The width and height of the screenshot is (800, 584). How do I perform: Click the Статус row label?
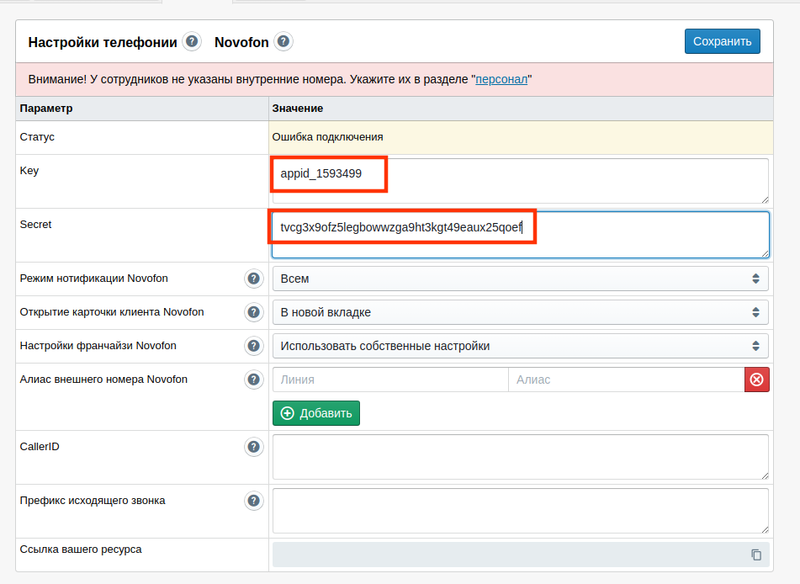tap(37, 137)
